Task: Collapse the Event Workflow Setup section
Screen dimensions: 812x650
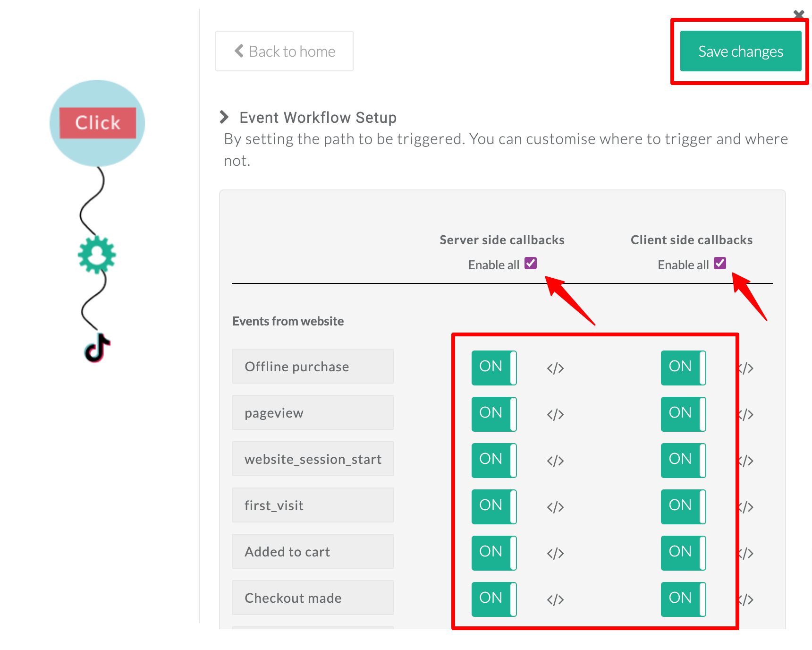Action: 224,117
